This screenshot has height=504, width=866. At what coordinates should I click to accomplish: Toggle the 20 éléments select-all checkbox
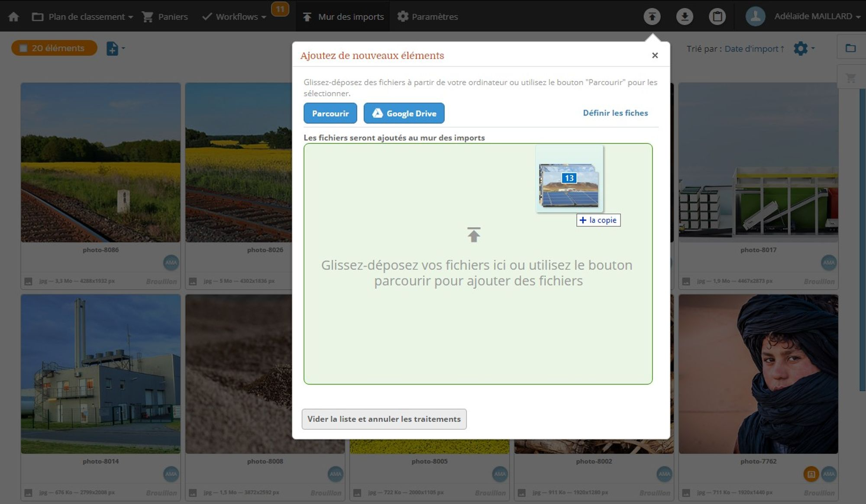24,48
